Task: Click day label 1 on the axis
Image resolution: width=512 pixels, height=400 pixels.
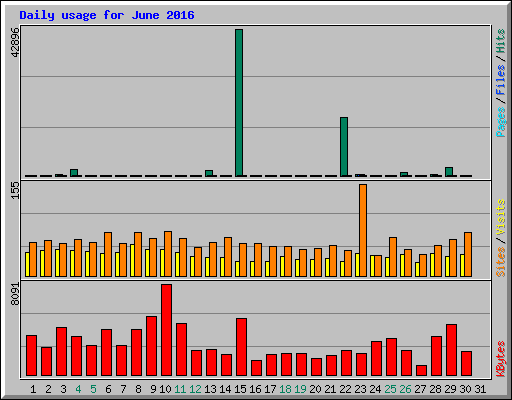Action: point(33,389)
